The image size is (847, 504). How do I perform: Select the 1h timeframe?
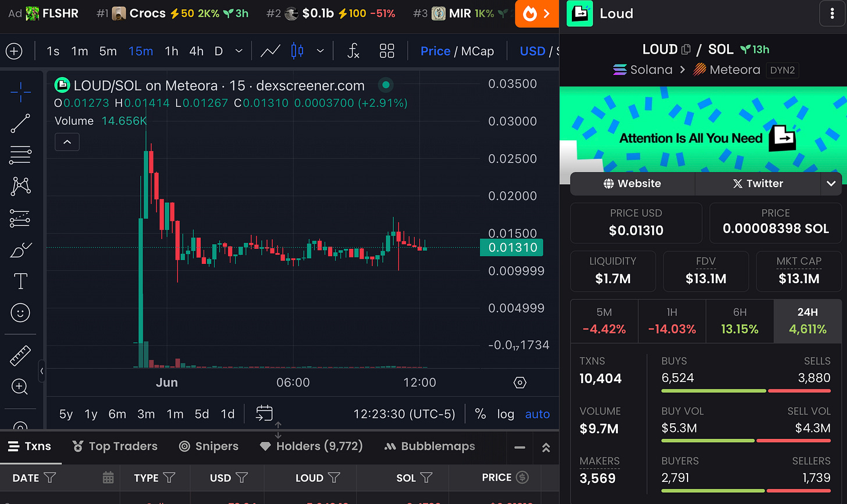(172, 51)
